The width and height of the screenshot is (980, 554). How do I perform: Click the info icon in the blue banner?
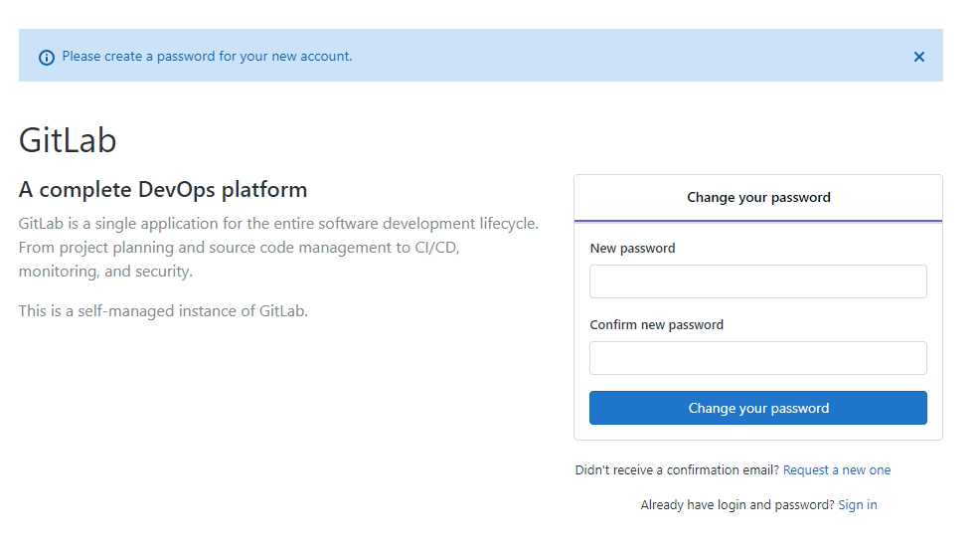(x=47, y=58)
